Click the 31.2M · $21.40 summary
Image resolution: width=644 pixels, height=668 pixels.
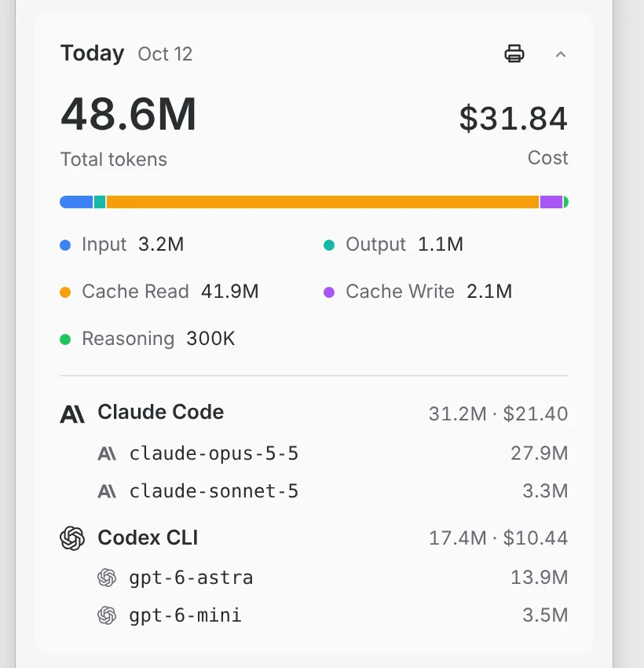click(499, 413)
